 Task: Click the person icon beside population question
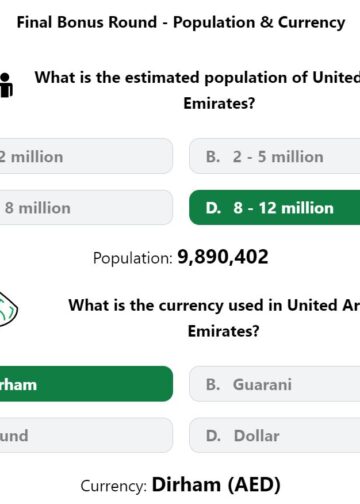pos(6,85)
